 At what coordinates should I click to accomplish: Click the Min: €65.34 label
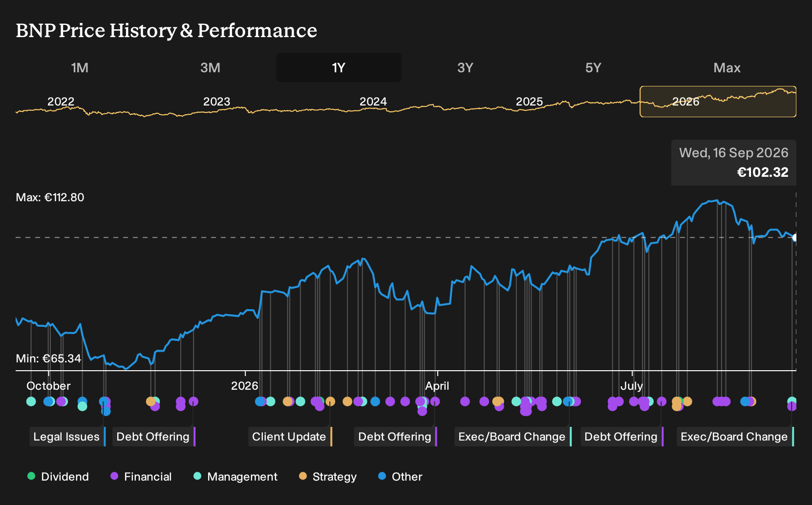click(x=48, y=358)
